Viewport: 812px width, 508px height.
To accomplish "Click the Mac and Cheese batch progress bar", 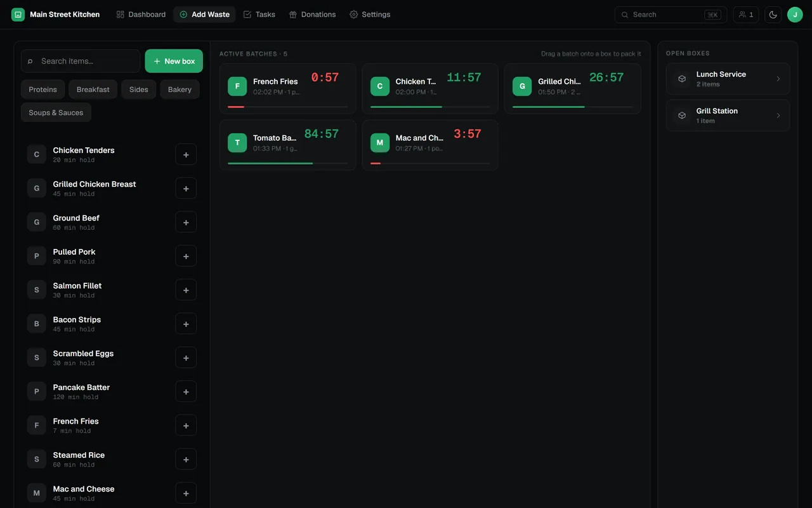I will pos(430,163).
